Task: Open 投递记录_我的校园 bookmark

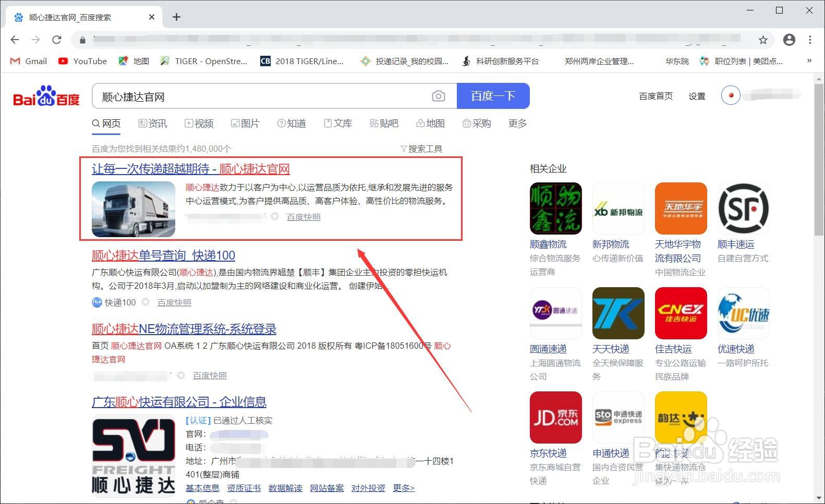Action: tap(405, 61)
